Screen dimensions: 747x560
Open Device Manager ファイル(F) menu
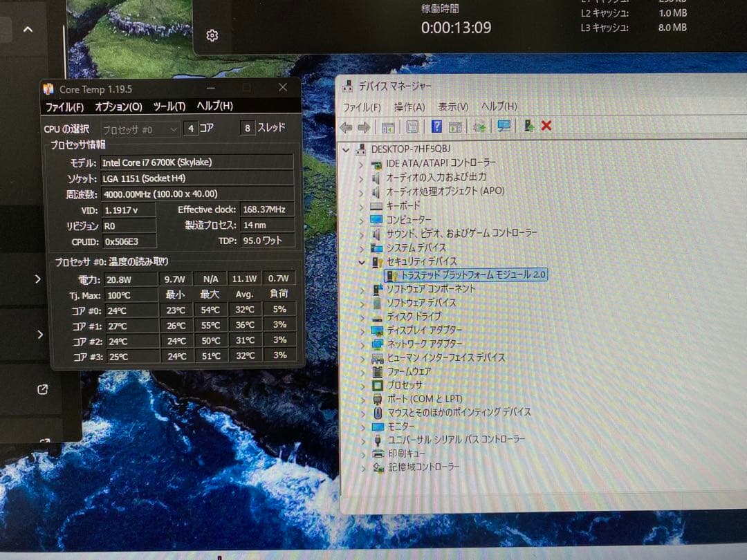coord(362,108)
